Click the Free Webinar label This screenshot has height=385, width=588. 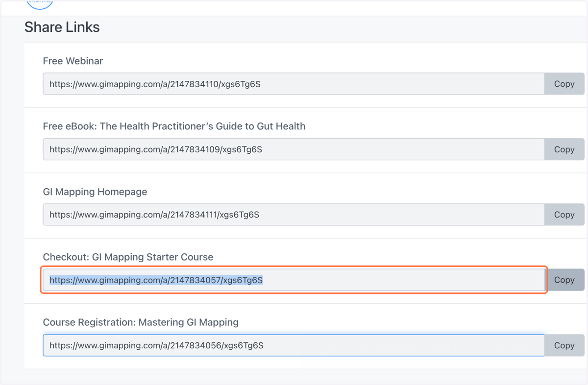point(73,61)
